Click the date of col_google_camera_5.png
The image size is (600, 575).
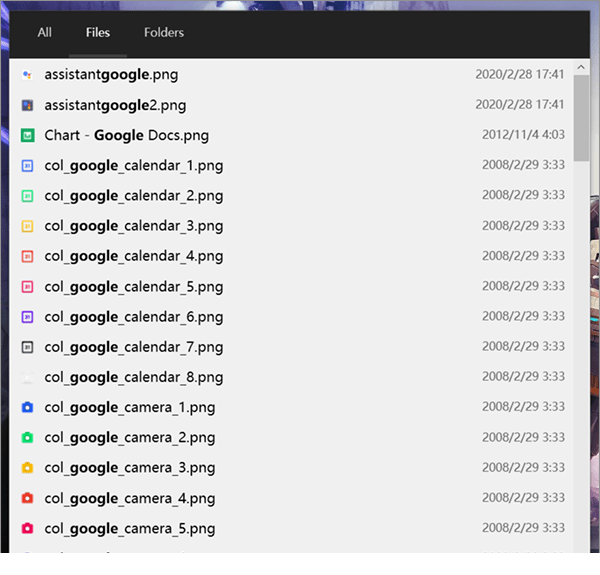coord(523,528)
